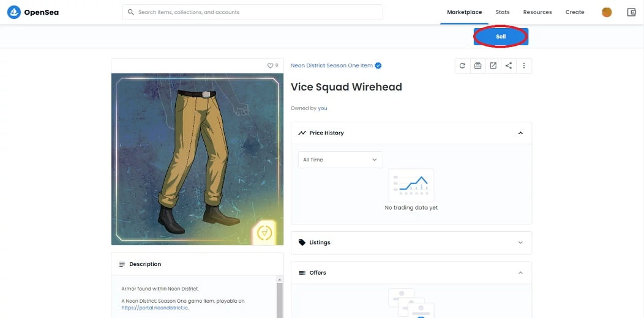Image resolution: width=644 pixels, height=318 pixels.
Task: Click the Offers list icon
Action: [x=302, y=273]
